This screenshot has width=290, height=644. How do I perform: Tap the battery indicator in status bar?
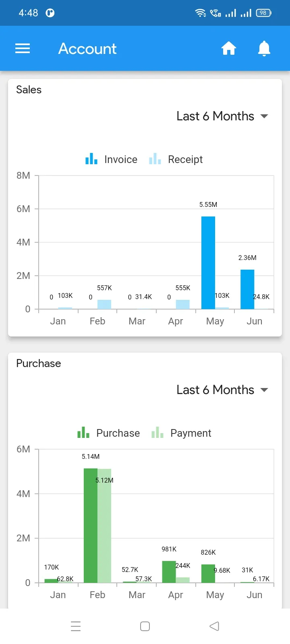click(264, 13)
